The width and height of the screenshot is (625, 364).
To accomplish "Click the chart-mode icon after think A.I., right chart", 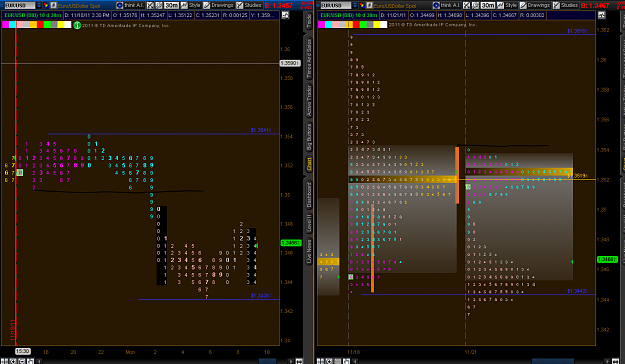I will (x=466, y=5).
